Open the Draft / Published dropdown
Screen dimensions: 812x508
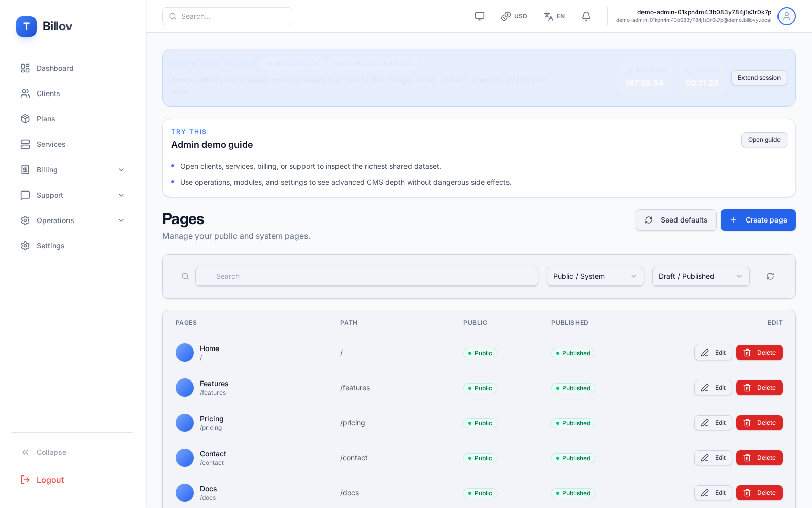click(700, 276)
